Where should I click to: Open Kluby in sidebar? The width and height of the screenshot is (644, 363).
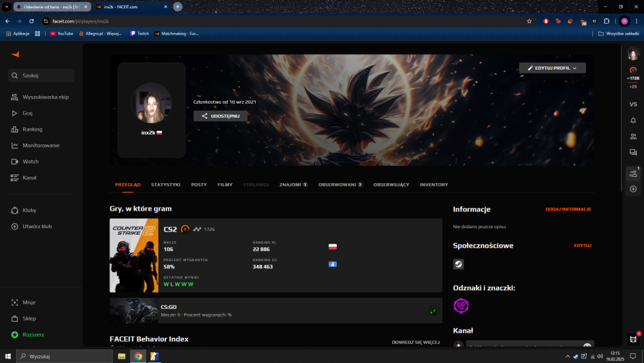23,210
